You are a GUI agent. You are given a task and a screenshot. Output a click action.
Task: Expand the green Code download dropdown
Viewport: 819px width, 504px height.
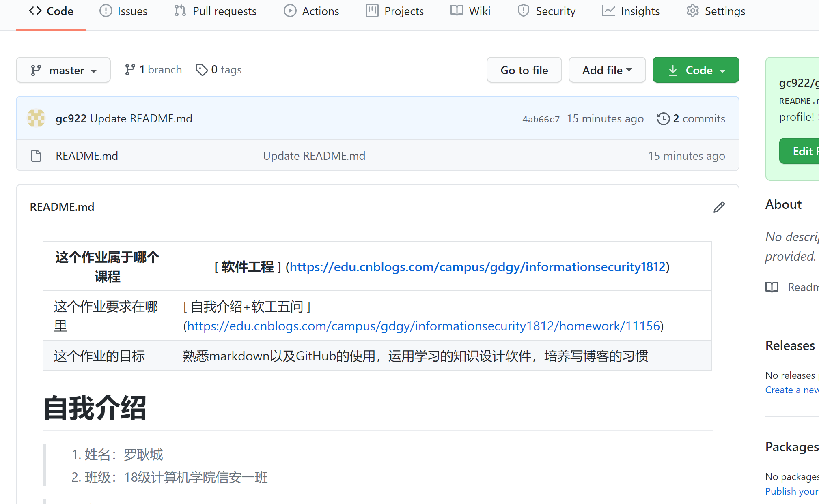(696, 70)
